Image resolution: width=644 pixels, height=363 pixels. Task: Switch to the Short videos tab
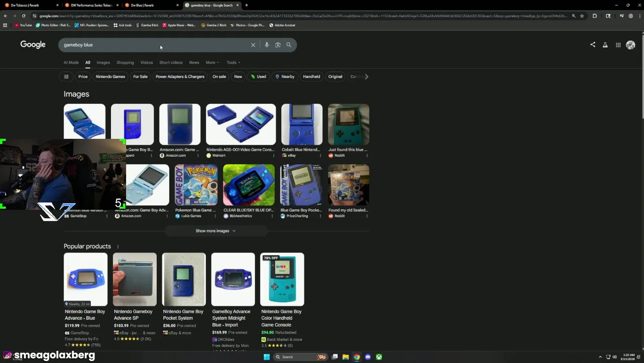tap(171, 63)
